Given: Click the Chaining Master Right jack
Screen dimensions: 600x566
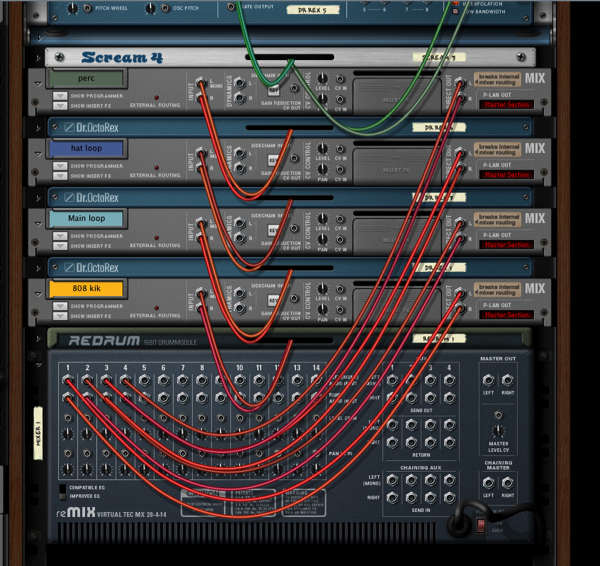Looking at the screenshot, I should coord(507,483).
